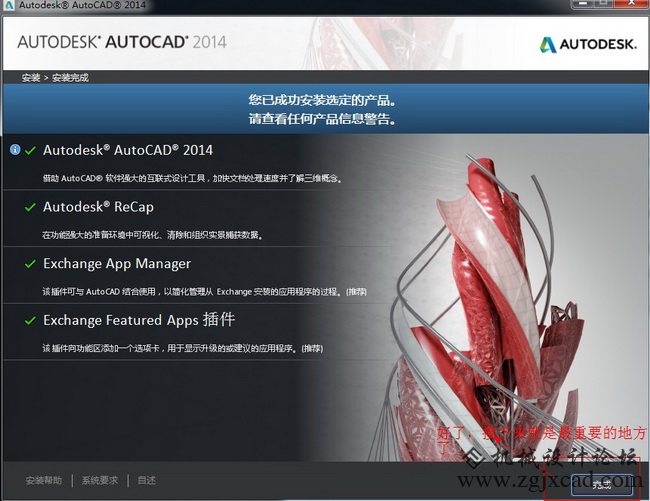Click the AutoCAD description starting with 借助 AutoCAD
This screenshot has height=501, width=650.
click(192, 179)
